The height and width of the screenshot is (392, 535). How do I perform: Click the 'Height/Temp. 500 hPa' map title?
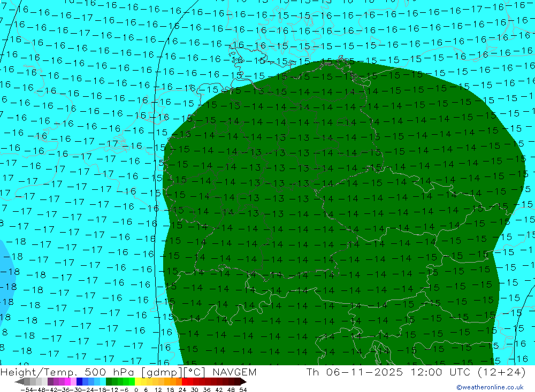[x=68, y=372]
